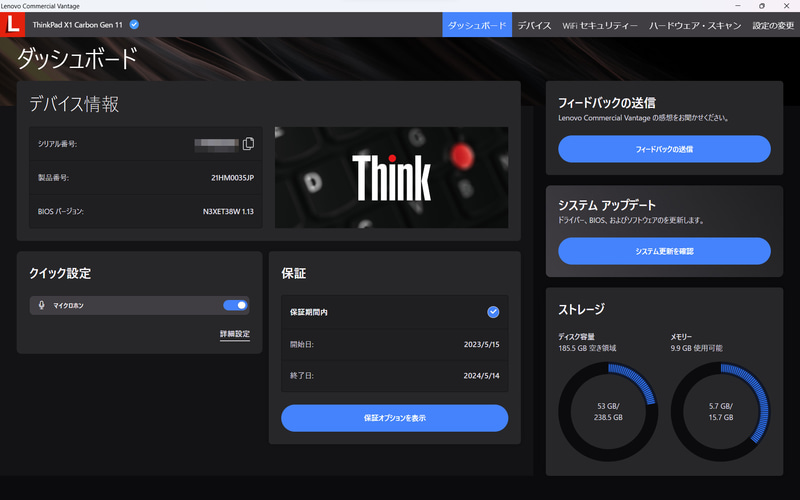Open the 設定の変更 tab
This screenshot has height=500, width=800.
pyautogui.click(x=773, y=25)
